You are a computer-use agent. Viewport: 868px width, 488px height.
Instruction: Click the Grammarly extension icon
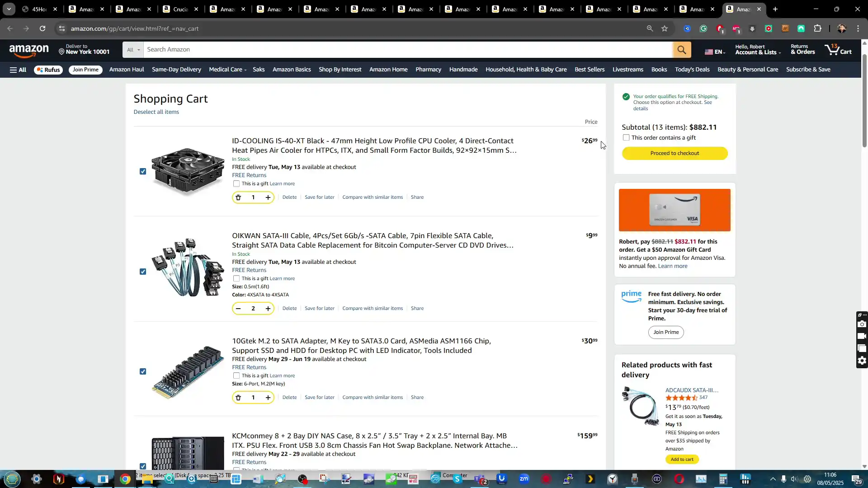(703, 28)
